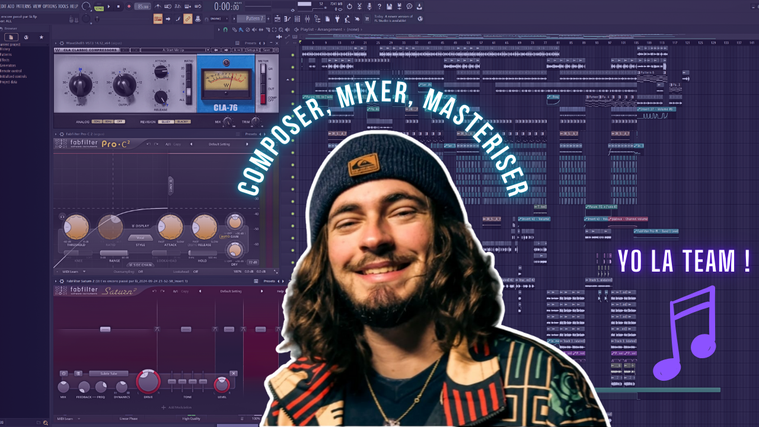The image size is (759, 427).
Task: Remove Saturn band with the X button
Action: (x=233, y=373)
